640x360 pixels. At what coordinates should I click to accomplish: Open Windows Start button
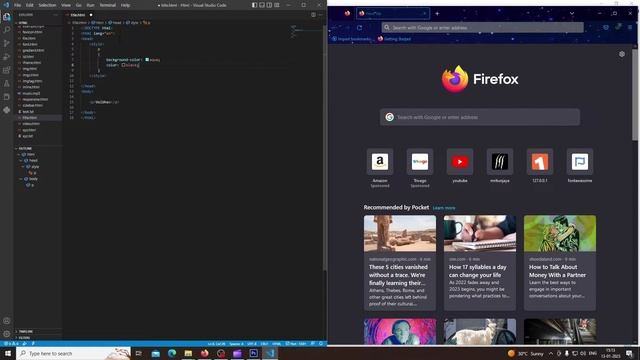(x=8, y=353)
